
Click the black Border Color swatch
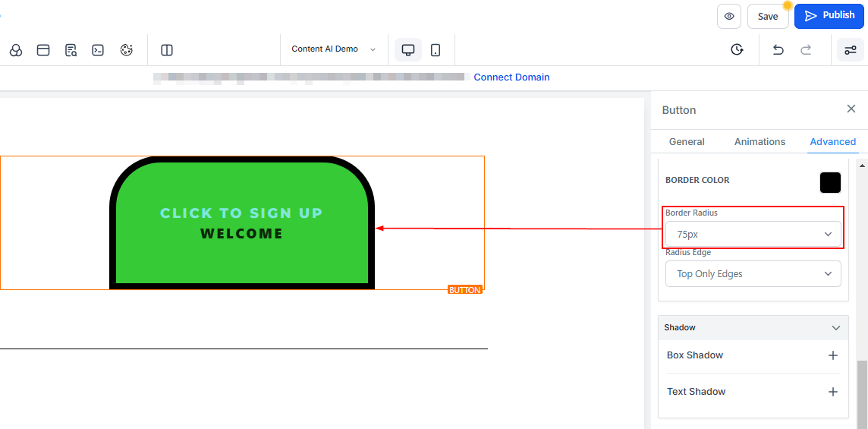point(830,183)
